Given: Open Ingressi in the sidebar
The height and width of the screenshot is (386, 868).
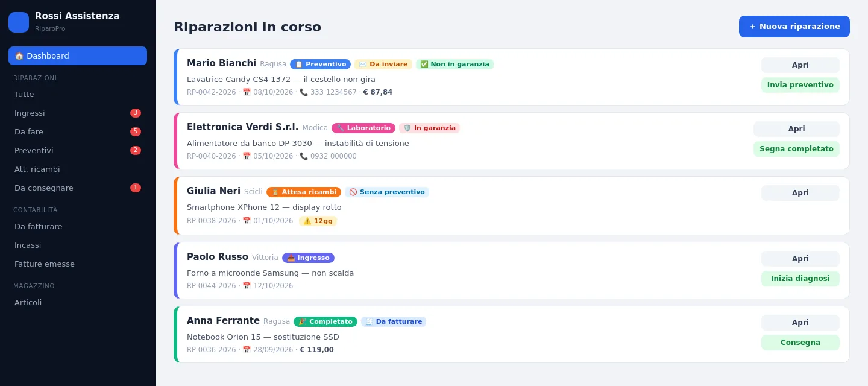Looking at the screenshot, I should click(x=78, y=113).
